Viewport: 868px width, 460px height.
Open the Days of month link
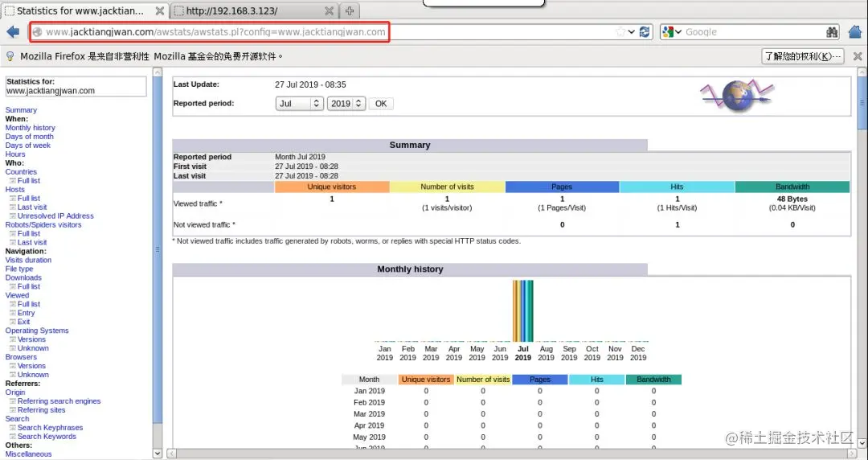coord(30,137)
